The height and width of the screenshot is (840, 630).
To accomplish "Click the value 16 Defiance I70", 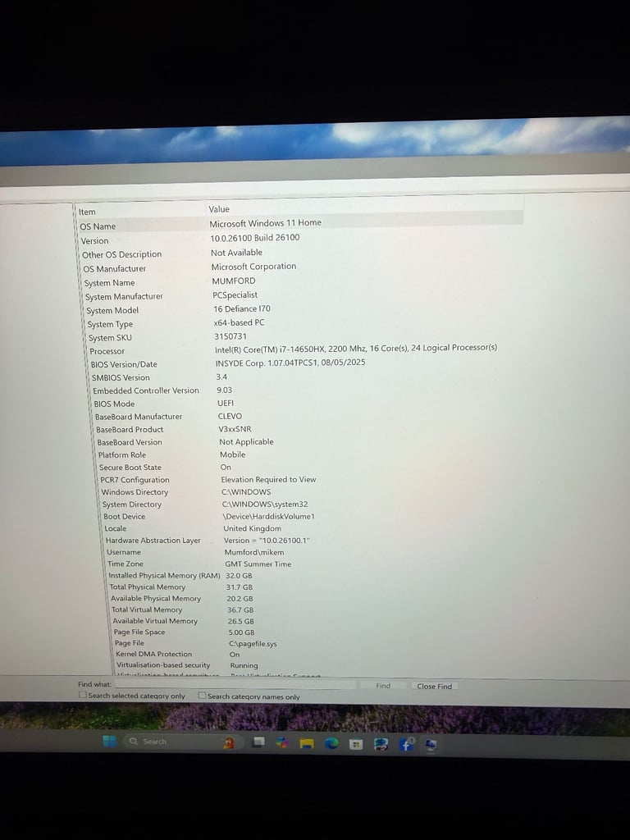I will 242,309.
